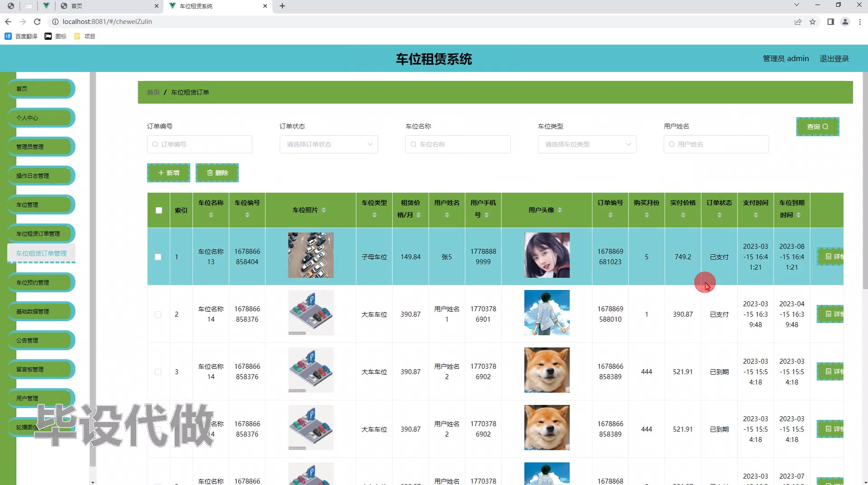Sort by 车位照片 column arrows
The height and width of the screenshot is (485, 868).
coord(324,210)
